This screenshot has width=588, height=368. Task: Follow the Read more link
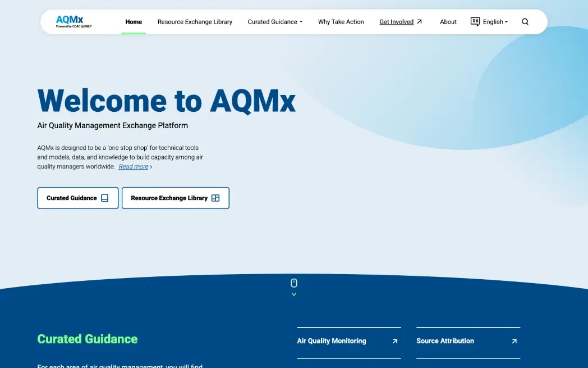tap(134, 167)
